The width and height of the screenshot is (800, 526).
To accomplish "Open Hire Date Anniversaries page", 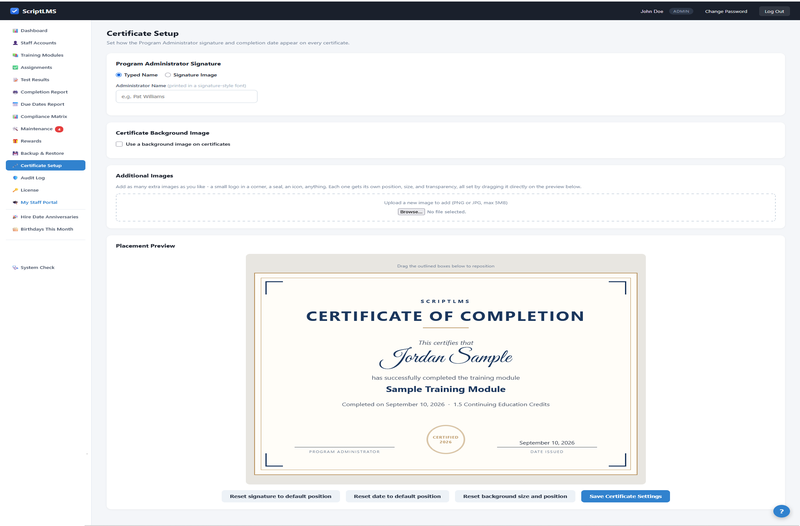I will pos(45,217).
